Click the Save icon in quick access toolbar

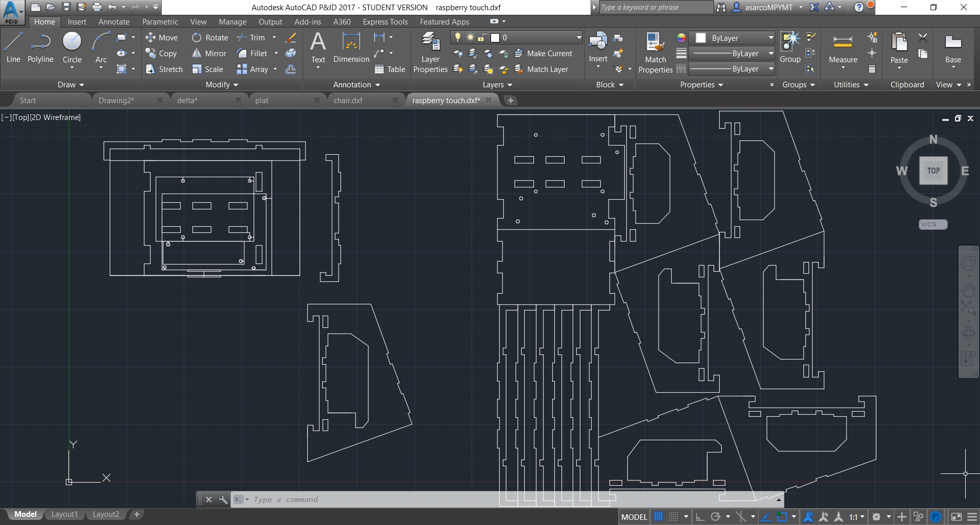[x=66, y=7]
